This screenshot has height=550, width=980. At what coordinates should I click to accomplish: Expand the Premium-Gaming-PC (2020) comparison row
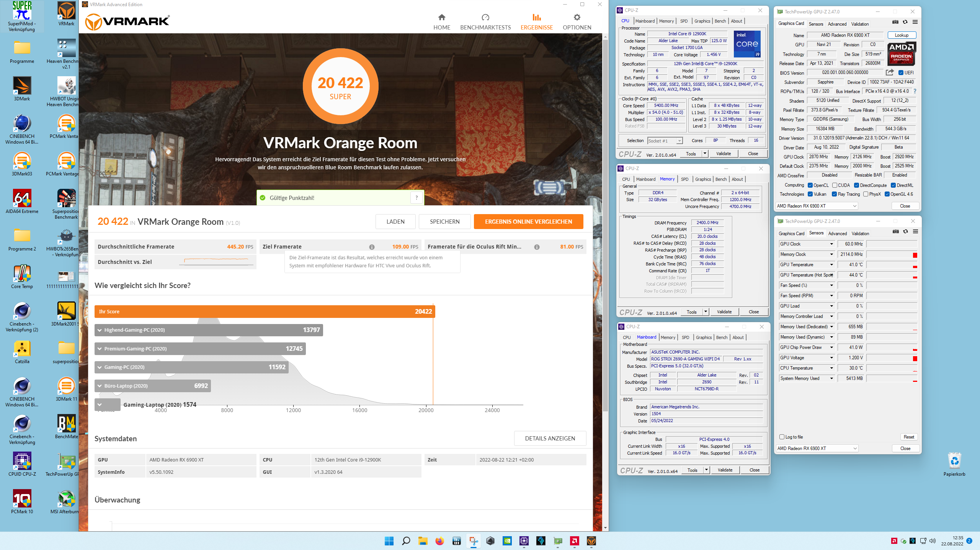pyautogui.click(x=200, y=349)
